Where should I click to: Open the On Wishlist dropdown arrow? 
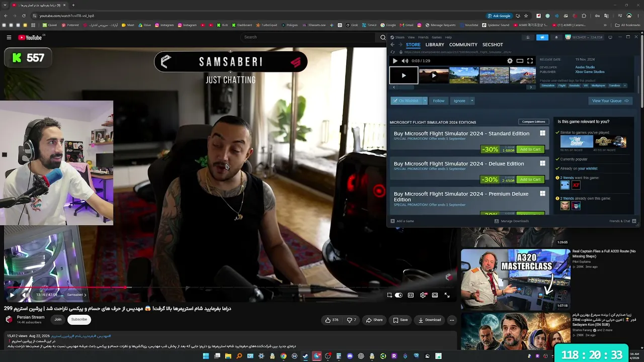425,101
